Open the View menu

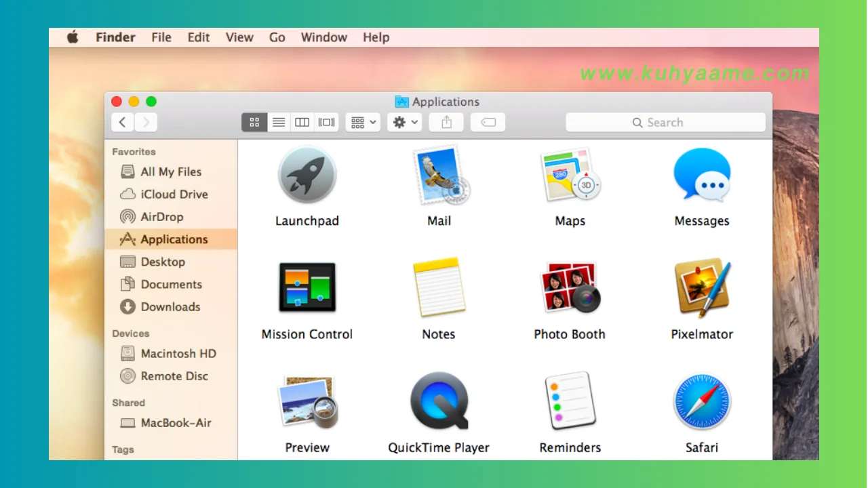[239, 37]
